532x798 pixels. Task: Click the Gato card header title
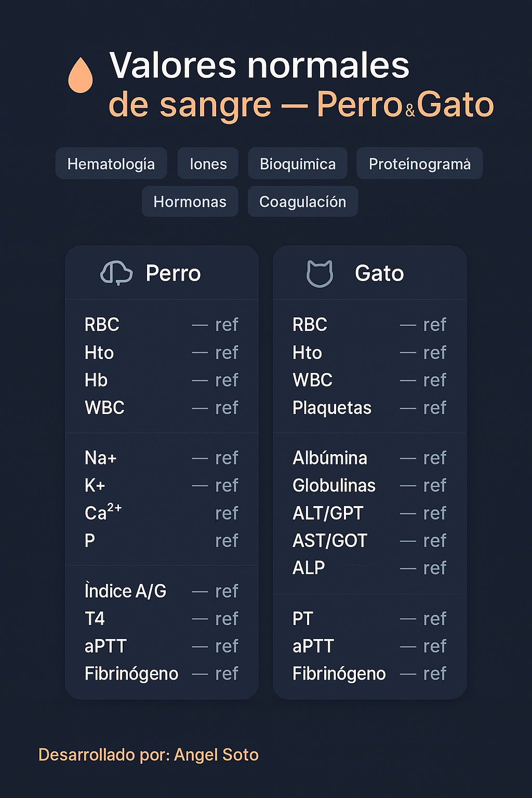(x=379, y=273)
